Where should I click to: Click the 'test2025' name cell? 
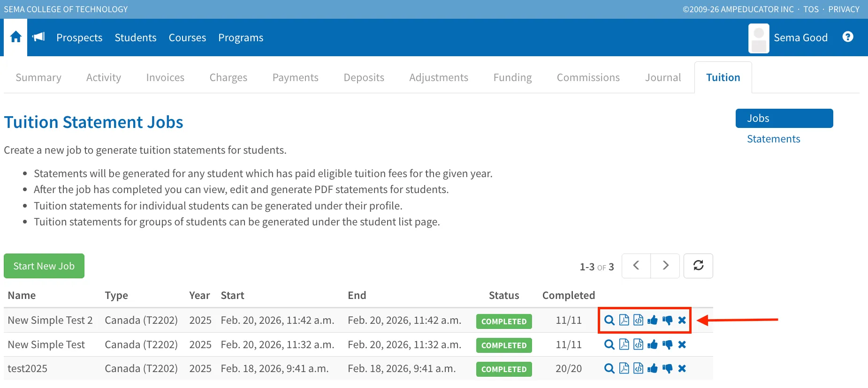(27, 368)
